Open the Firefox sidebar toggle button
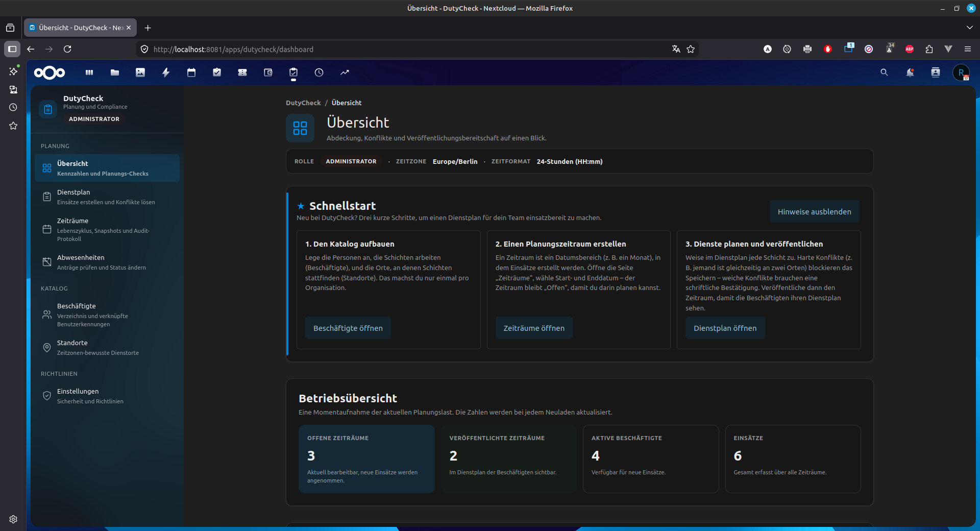Viewport: 980px width, 531px height. (12, 49)
